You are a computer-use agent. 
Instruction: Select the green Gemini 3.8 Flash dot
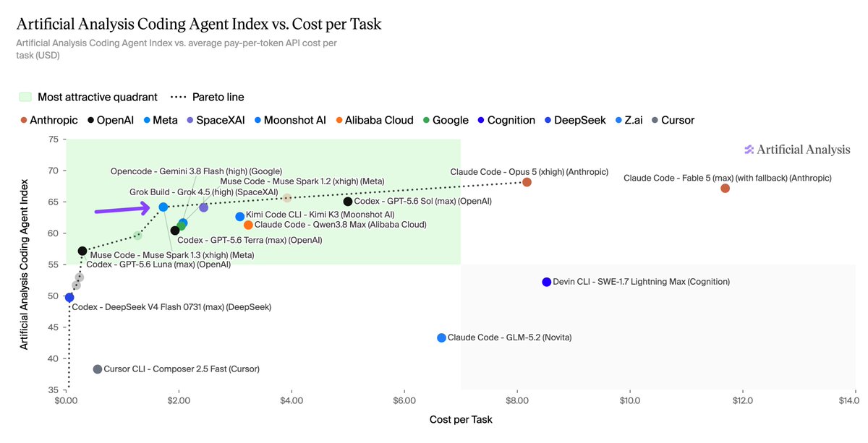181,226
